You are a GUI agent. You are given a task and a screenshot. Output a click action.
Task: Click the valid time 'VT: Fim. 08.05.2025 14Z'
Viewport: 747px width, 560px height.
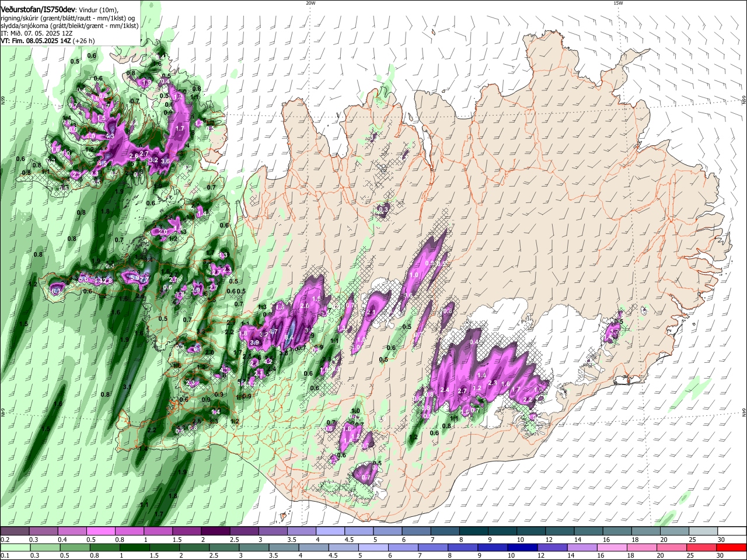tap(34, 41)
